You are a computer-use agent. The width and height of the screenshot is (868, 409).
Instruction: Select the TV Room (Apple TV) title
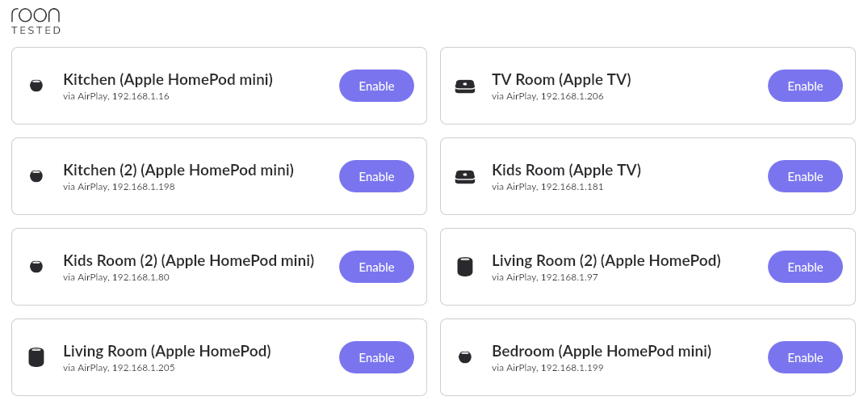[561, 80]
